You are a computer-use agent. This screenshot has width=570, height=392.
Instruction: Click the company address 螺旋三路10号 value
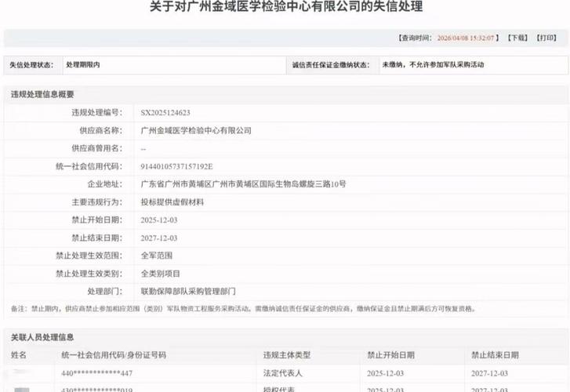pos(243,184)
